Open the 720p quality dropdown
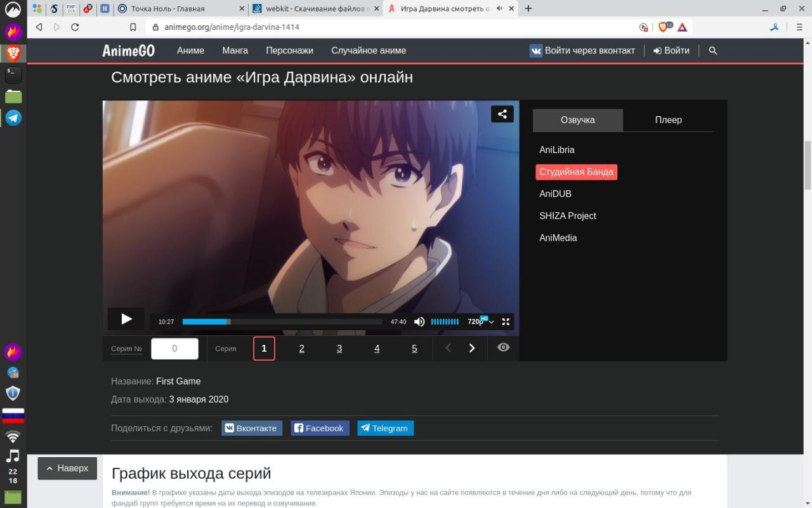 pos(480,322)
